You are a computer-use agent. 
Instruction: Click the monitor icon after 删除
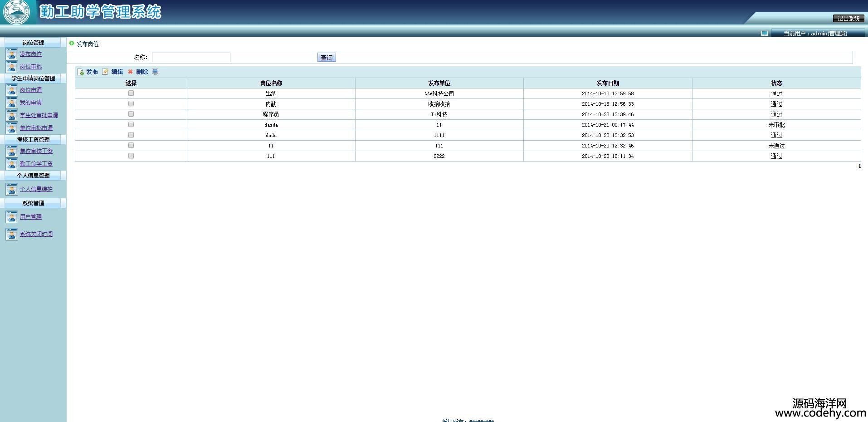pyautogui.click(x=155, y=72)
